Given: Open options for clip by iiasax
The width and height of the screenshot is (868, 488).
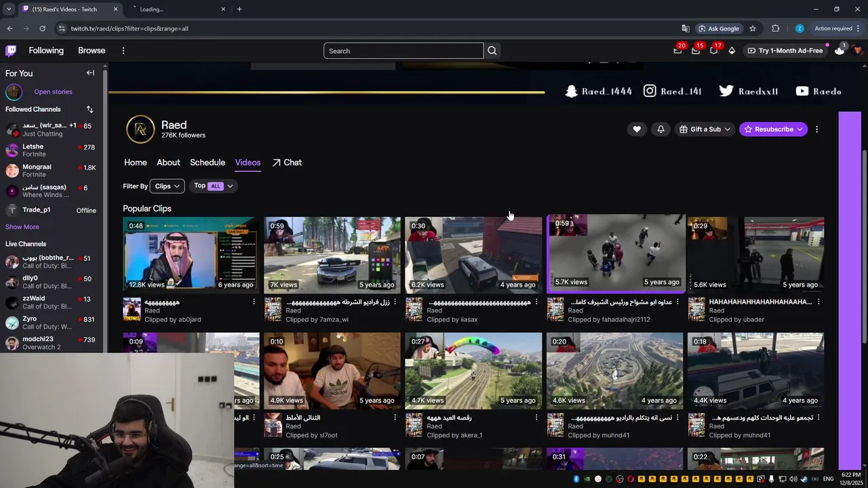Looking at the screenshot, I should click(x=536, y=302).
